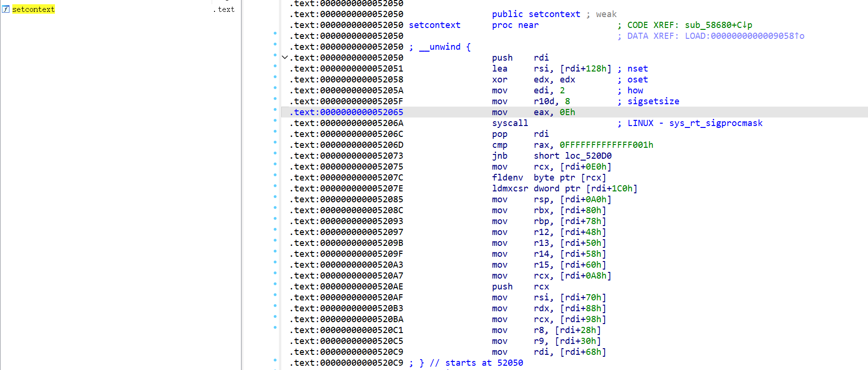Select 'public setcontext' declaration line
The width and height of the screenshot is (868, 370).
coord(536,14)
